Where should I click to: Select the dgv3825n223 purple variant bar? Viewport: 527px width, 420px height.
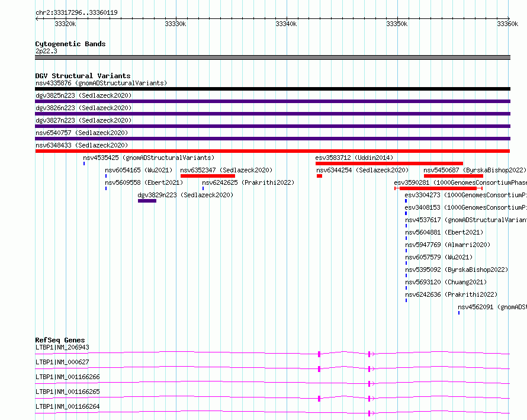[272, 101]
